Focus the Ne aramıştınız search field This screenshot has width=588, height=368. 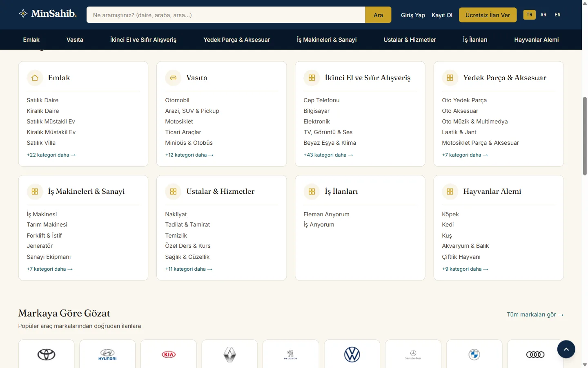pos(226,15)
